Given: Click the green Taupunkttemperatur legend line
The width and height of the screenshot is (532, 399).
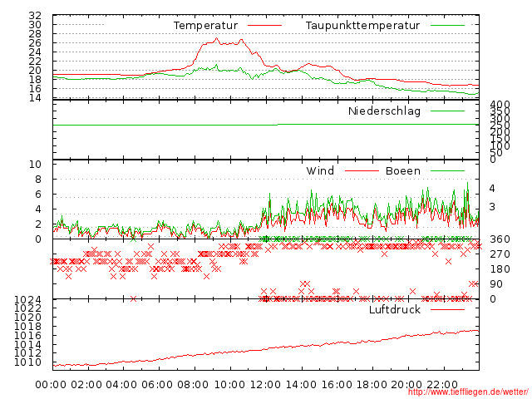Looking at the screenshot, I should coord(447,26).
